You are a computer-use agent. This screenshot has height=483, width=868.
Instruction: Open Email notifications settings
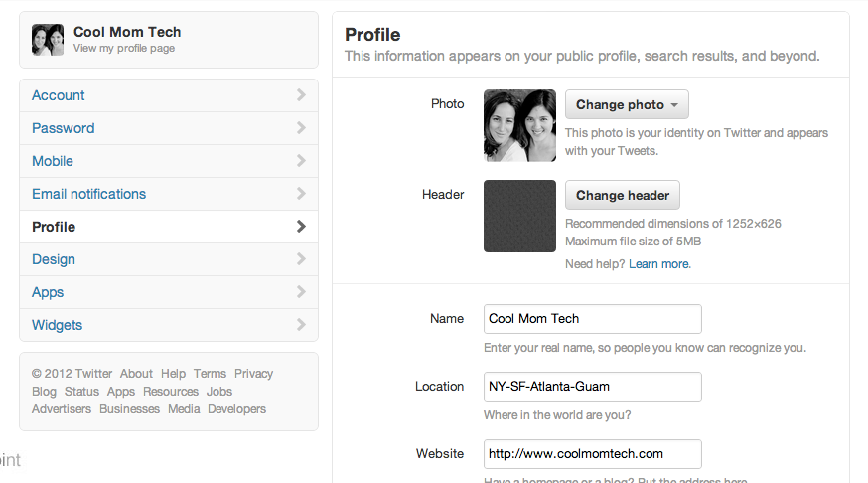(x=169, y=194)
